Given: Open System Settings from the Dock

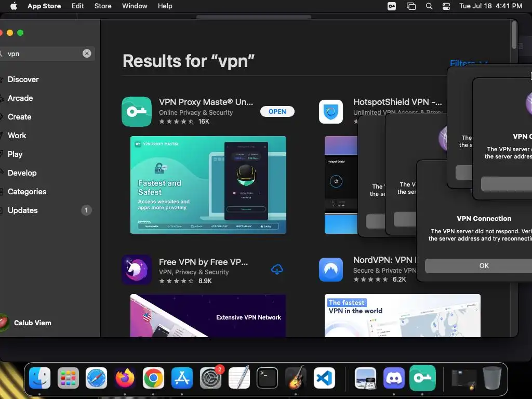Looking at the screenshot, I should pos(210,378).
